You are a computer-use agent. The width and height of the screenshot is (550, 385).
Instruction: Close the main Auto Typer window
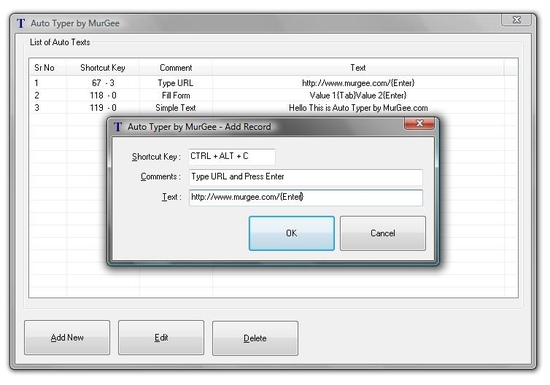[x=516, y=20]
